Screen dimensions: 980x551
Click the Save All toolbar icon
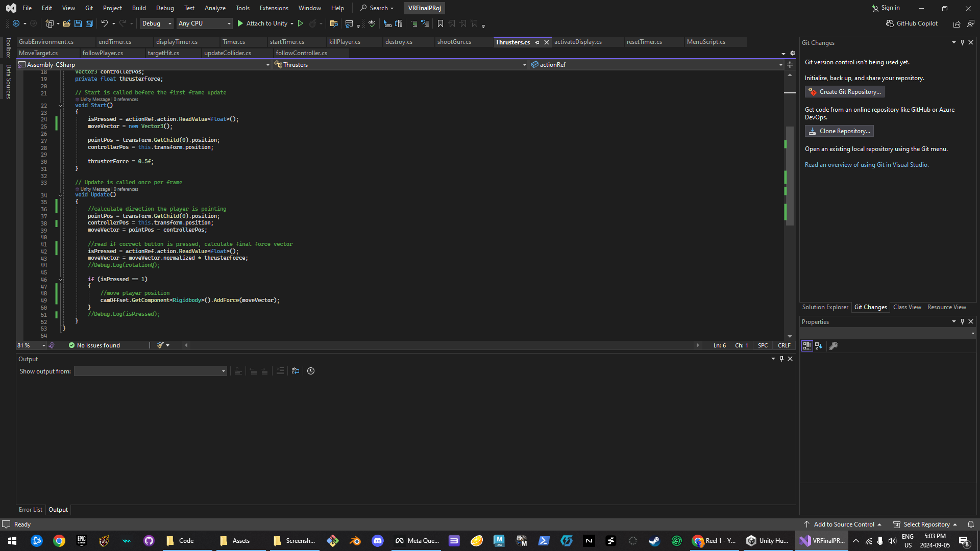pyautogui.click(x=89, y=23)
